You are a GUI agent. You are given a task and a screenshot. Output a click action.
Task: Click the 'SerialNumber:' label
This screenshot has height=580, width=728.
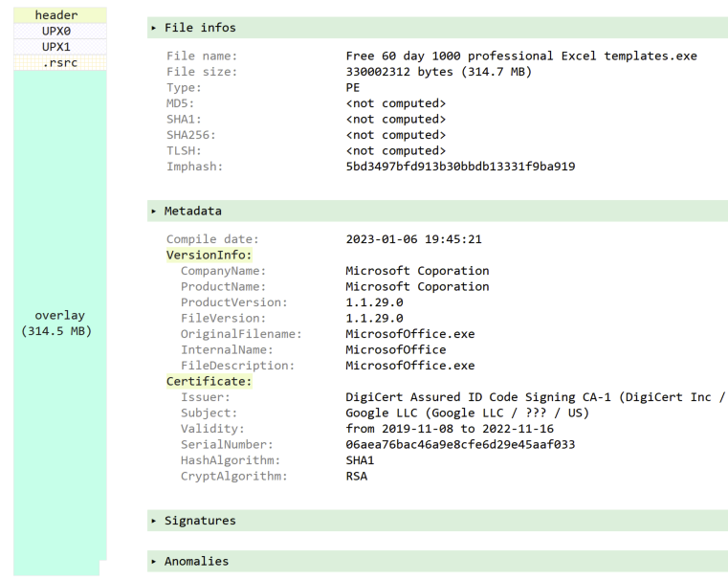point(227,444)
